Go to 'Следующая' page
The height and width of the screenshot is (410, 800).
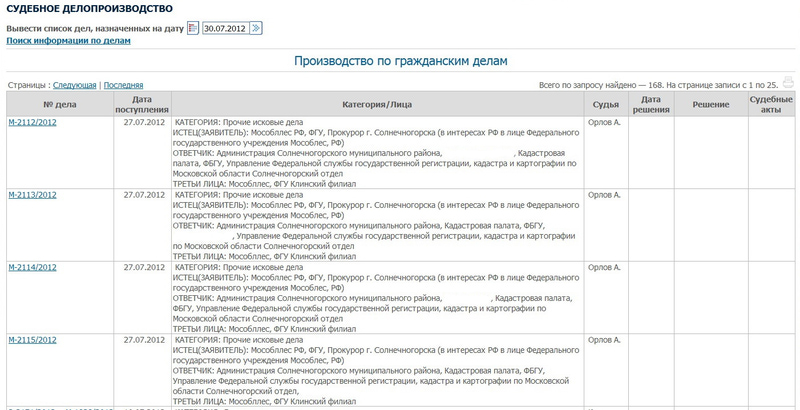tap(73, 86)
